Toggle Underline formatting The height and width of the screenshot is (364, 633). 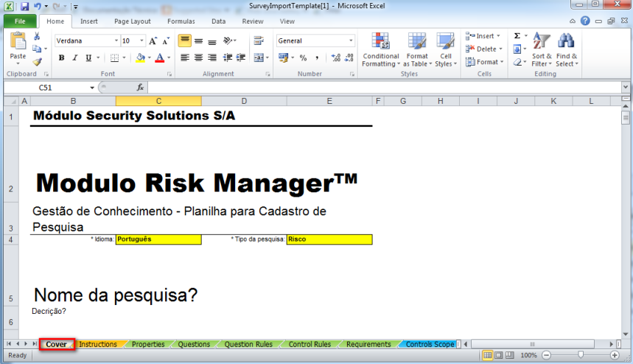[88, 57]
